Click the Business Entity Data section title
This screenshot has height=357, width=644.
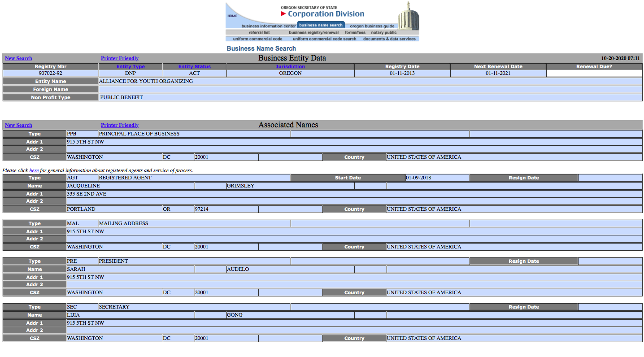(x=292, y=58)
